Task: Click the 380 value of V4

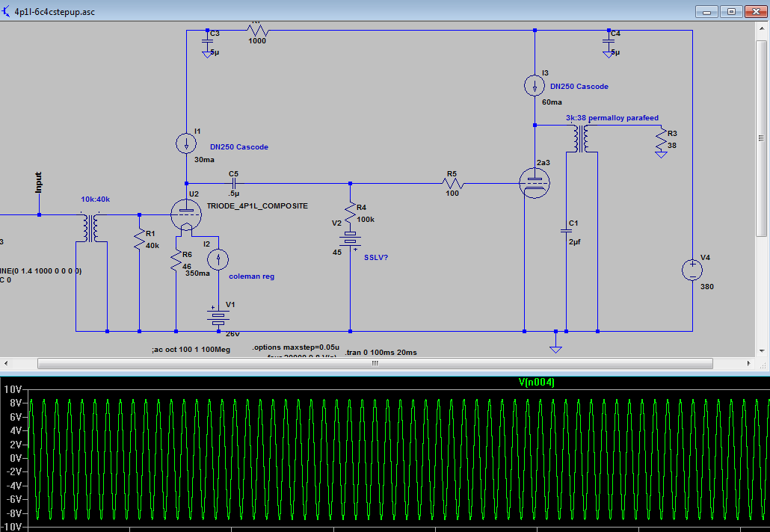Action: coord(706,287)
